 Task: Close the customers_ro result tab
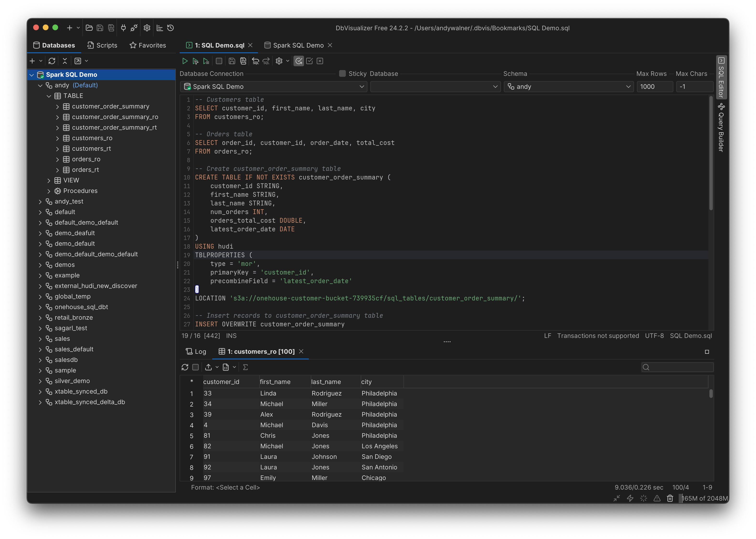point(301,352)
